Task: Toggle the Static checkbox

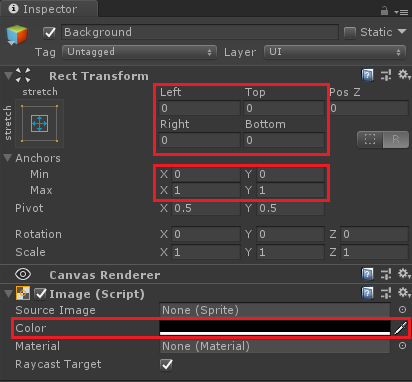Action: click(x=350, y=33)
